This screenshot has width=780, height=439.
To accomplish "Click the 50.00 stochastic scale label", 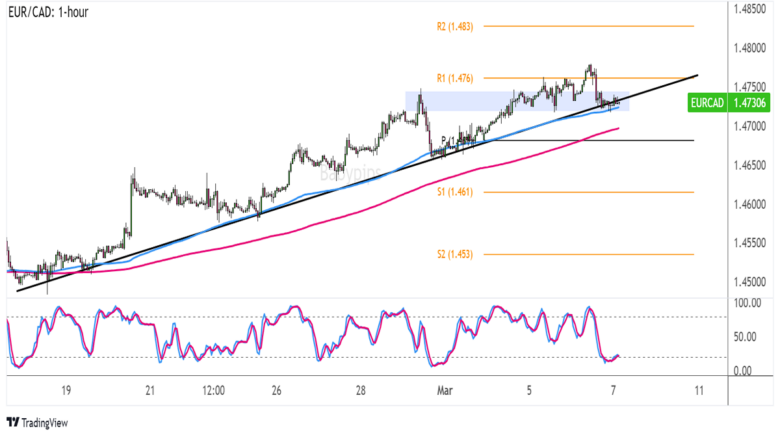I will (745, 337).
